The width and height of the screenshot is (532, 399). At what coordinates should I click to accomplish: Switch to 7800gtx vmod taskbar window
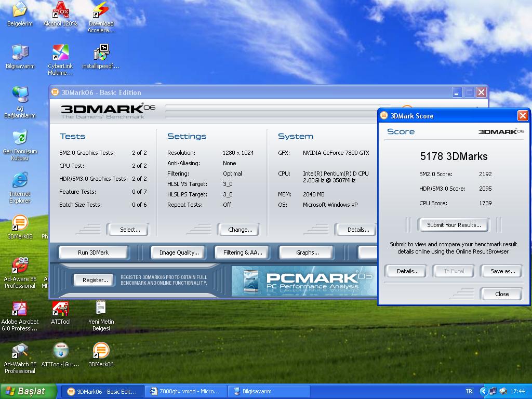[185, 391]
